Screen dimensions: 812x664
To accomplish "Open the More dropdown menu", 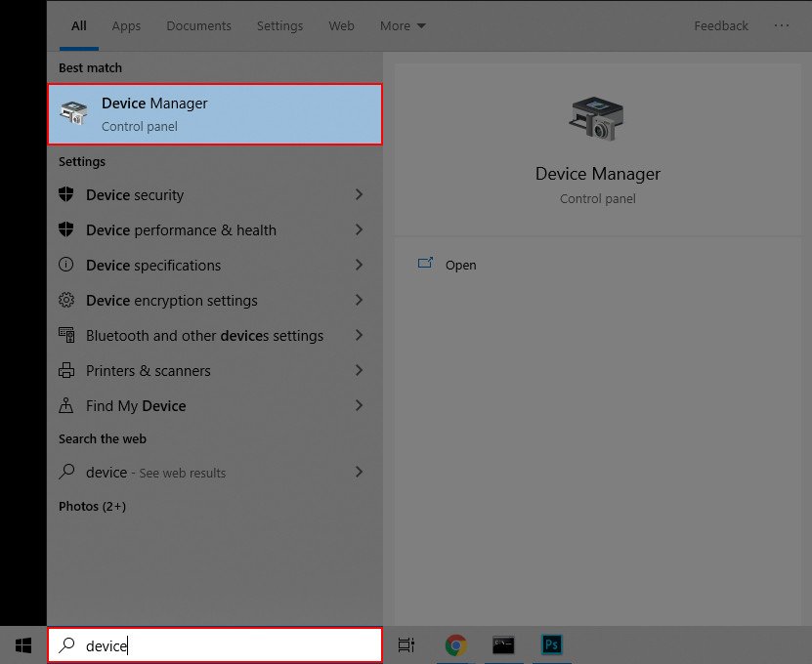I will point(403,25).
